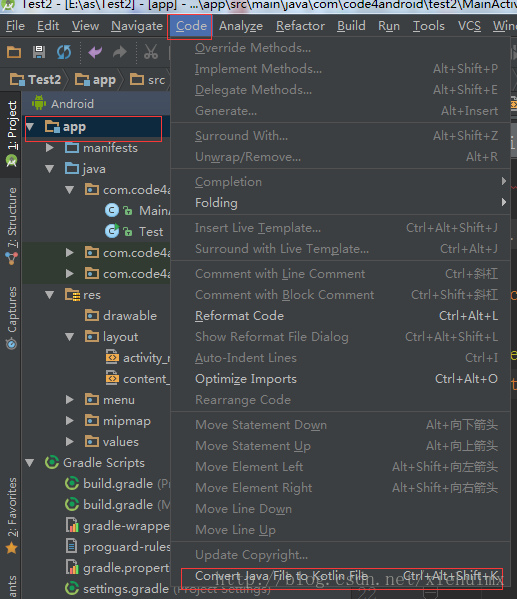Choose Reformat Code from Code menu
Image resolution: width=517 pixels, height=599 pixels.
coord(340,316)
